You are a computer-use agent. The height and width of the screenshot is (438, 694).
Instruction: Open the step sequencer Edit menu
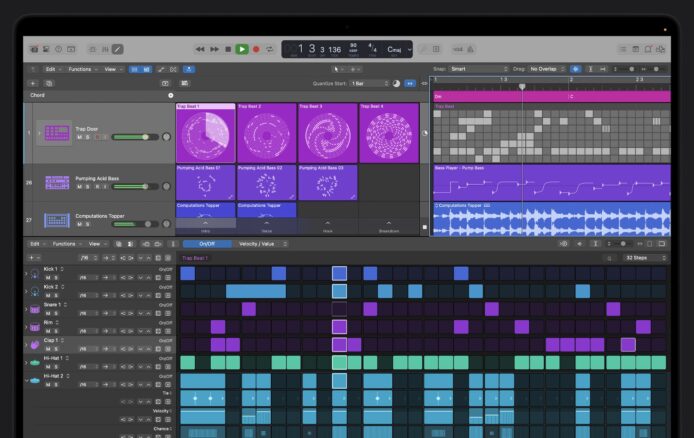[36, 243]
